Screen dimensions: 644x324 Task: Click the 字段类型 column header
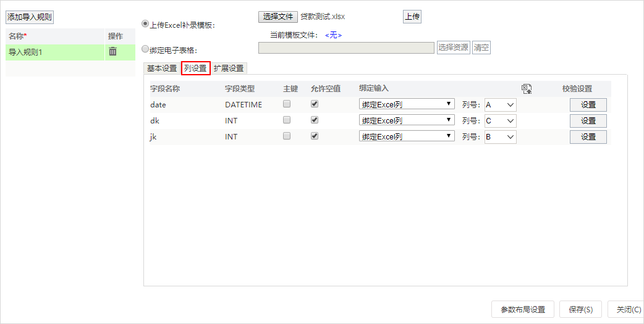(240, 89)
